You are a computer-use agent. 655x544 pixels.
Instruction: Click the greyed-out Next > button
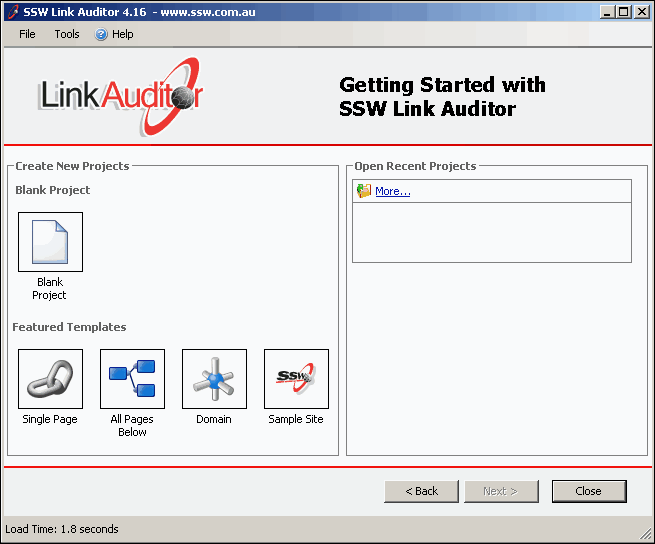pyautogui.click(x=501, y=491)
